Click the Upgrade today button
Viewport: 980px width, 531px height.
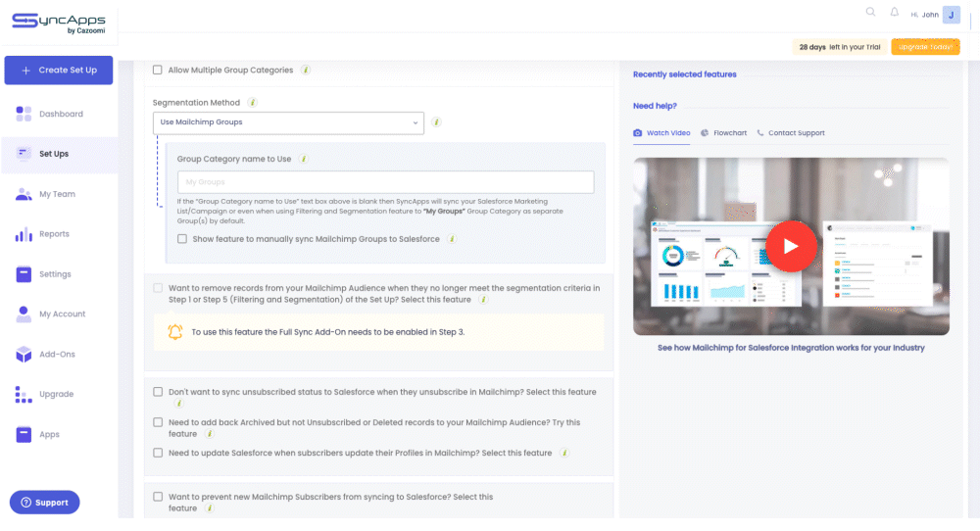(x=925, y=47)
